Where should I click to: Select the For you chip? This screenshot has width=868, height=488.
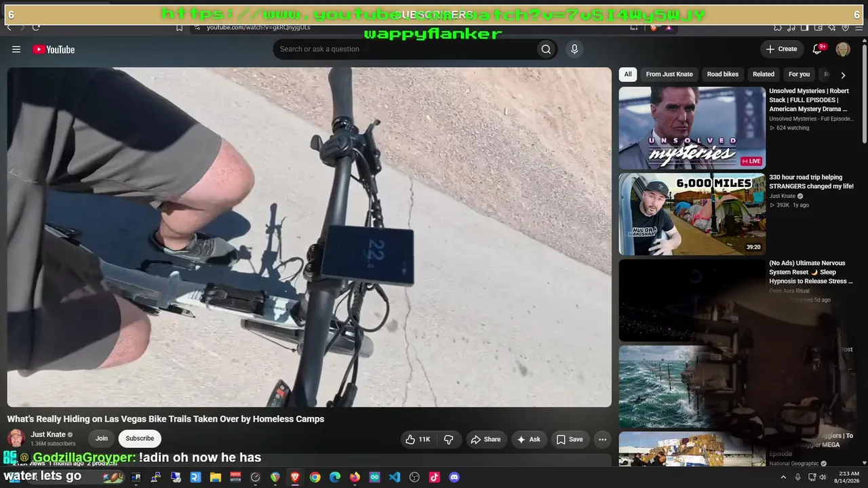coord(799,75)
